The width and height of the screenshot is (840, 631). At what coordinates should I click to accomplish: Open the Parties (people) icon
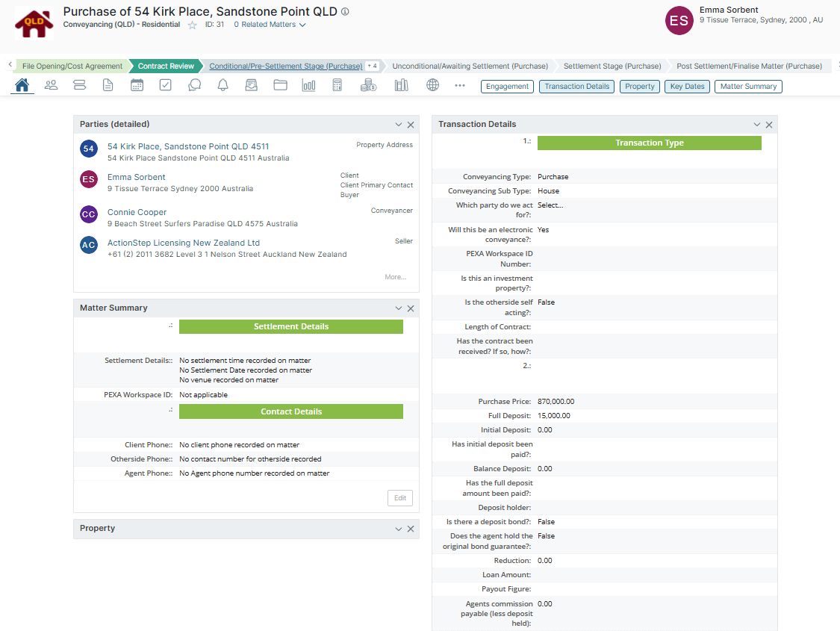pyautogui.click(x=51, y=86)
